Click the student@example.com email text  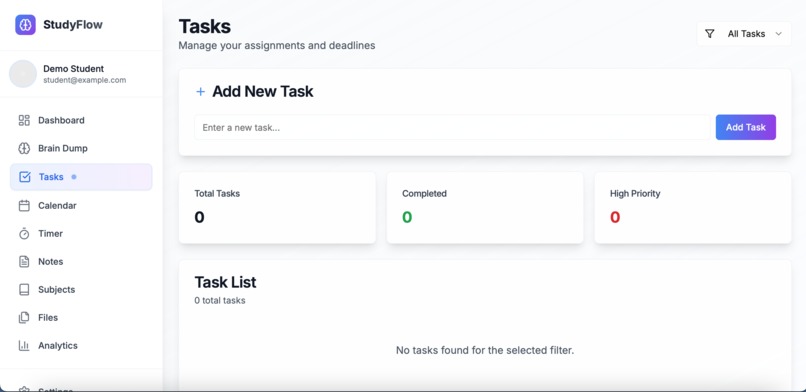point(84,80)
